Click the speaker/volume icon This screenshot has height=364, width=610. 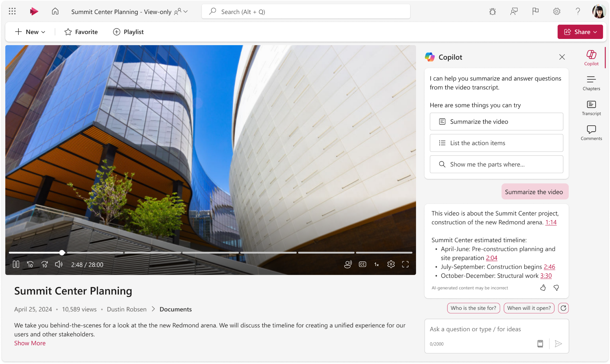[59, 264]
